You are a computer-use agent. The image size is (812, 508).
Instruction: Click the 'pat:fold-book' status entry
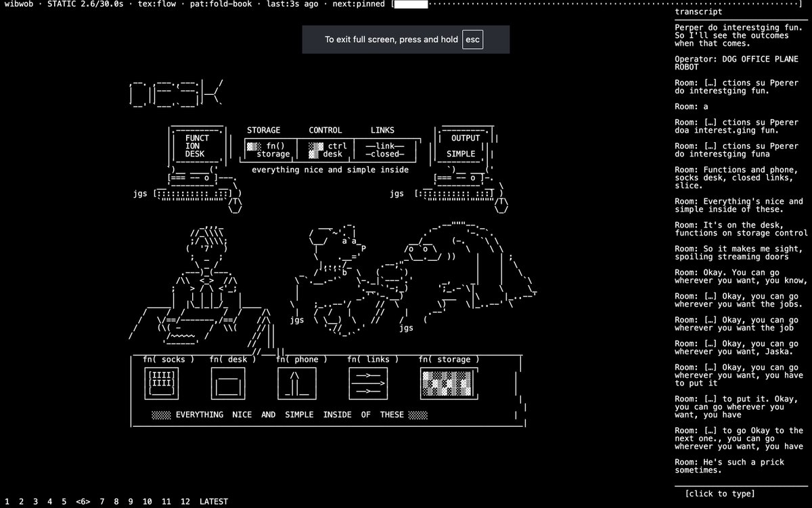pos(221,4)
